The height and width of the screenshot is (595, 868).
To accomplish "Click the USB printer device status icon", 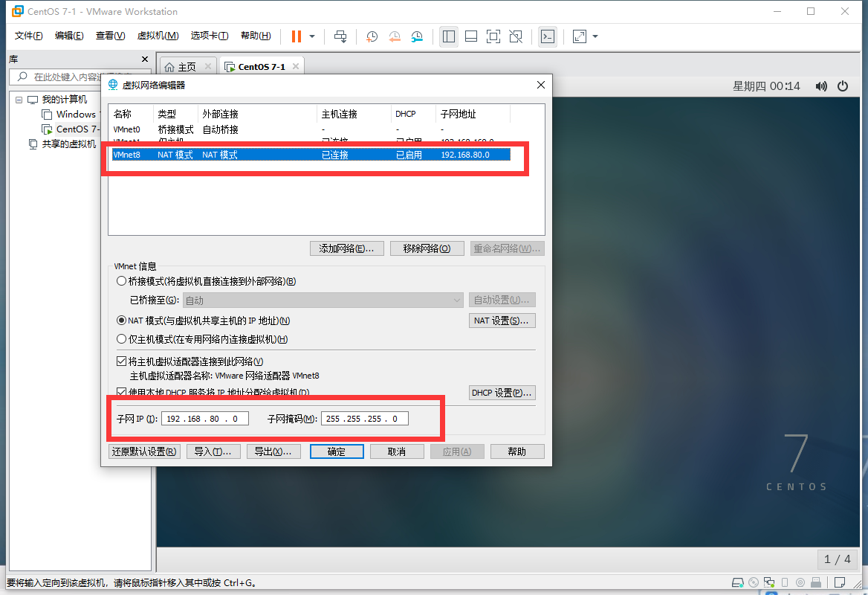I will click(816, 582).
